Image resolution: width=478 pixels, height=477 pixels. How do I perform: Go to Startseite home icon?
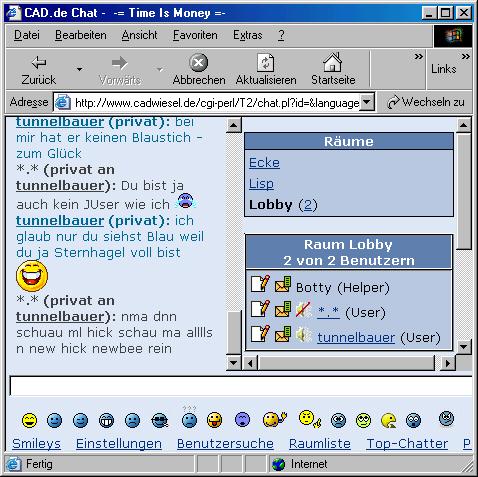point(333,62)
